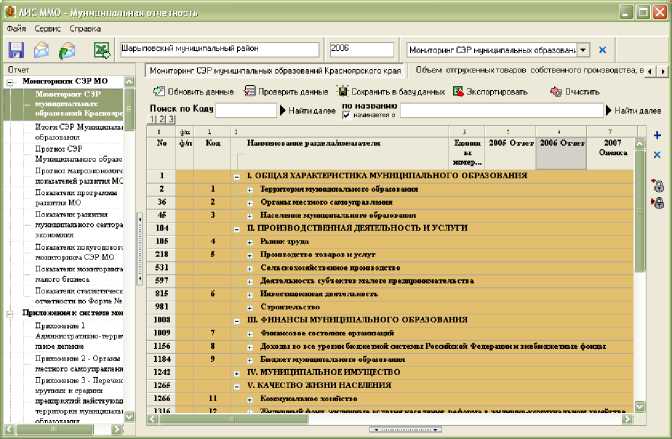The height and width of the screenshot is (439, 672).
Task: Open the Файл menu
Action: 16,29
